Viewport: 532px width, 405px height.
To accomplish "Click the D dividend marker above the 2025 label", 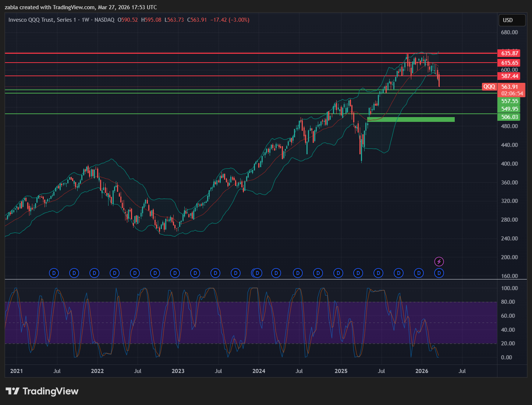I will [x=338, y=273].
